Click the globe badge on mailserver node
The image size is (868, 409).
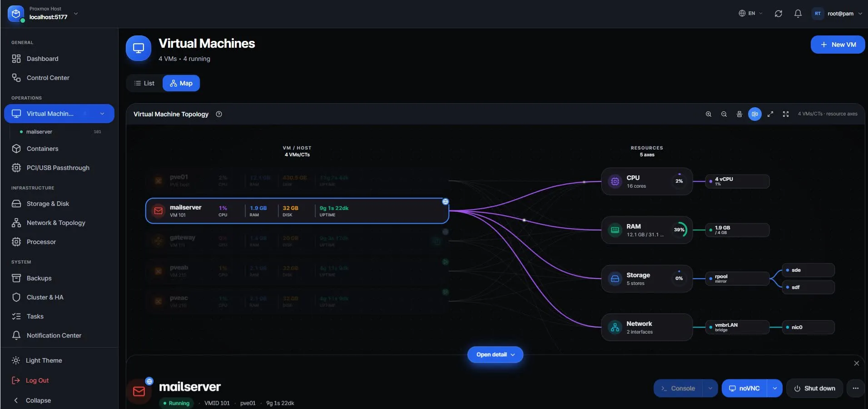coord(445,202)
